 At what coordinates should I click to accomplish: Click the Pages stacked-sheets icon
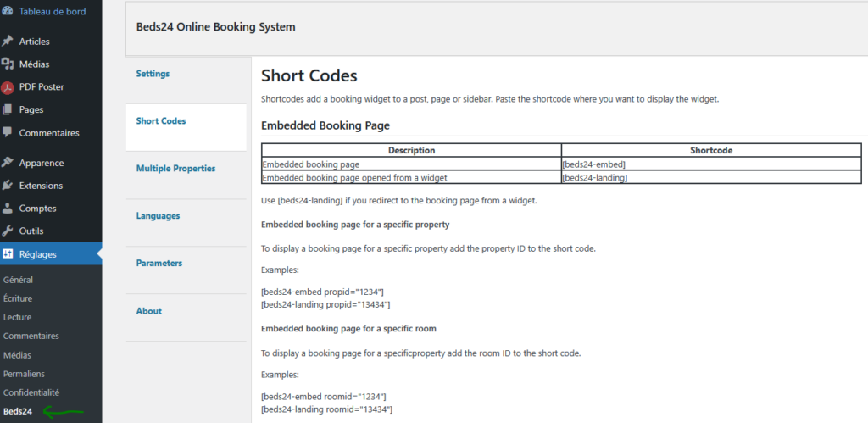(x=7, y=109)
